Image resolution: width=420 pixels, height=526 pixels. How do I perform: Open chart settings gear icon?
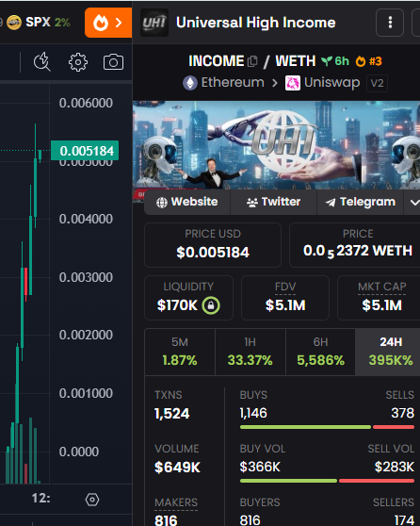click(x=78, y=62)
